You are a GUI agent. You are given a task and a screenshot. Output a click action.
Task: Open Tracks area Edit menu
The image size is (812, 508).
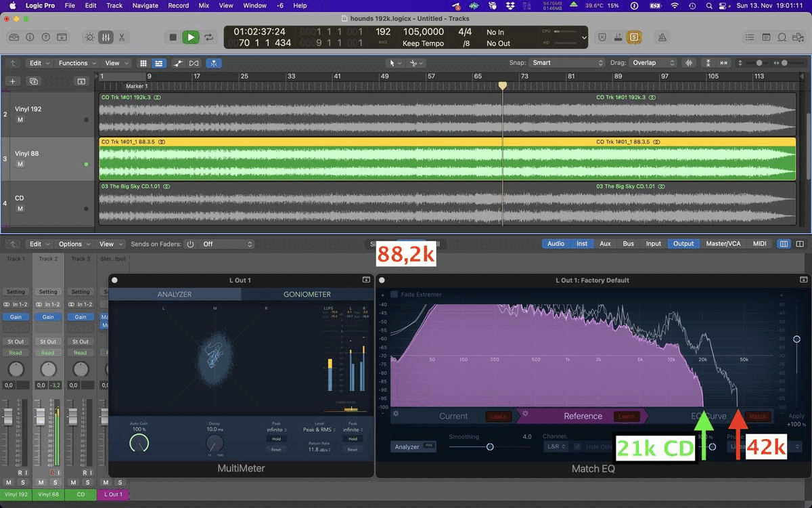pyautogui.click(x=39, y=63)
